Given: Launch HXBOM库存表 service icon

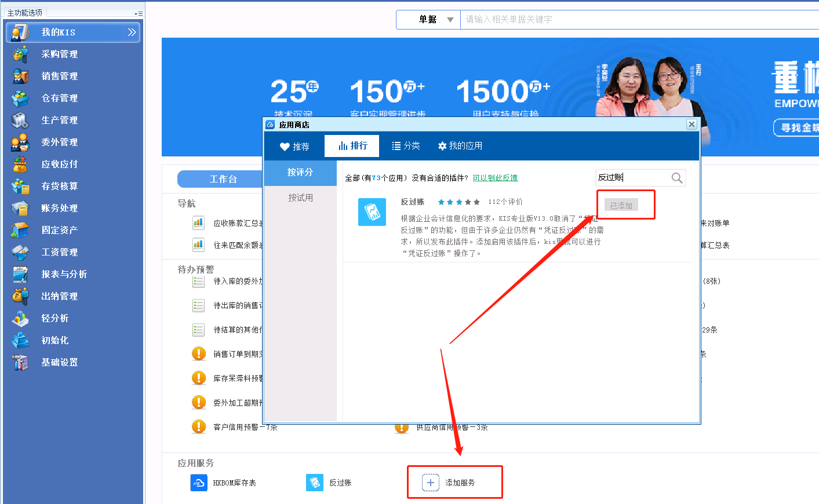Looking at the screenshot, I should 199,483.
